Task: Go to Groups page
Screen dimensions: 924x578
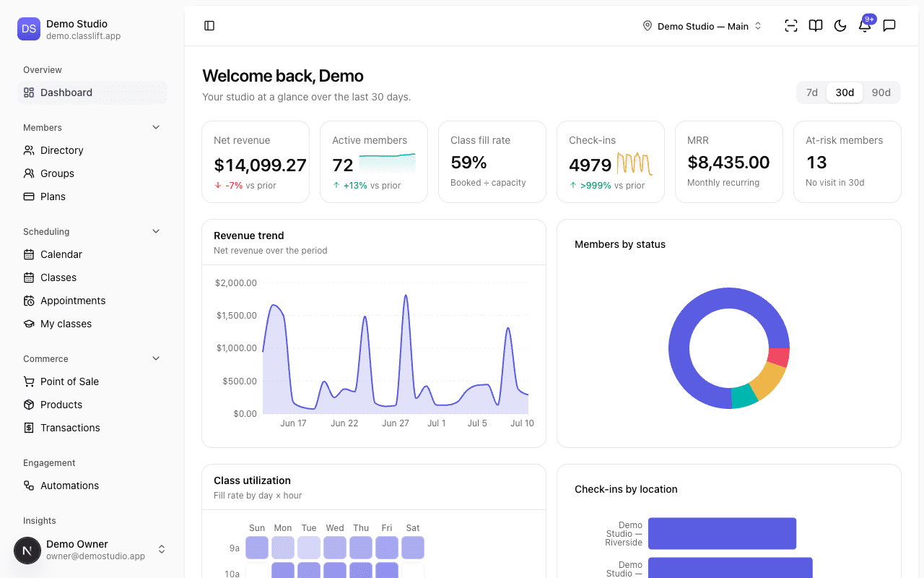Action: pyautogui.click(x=92, y=173)
